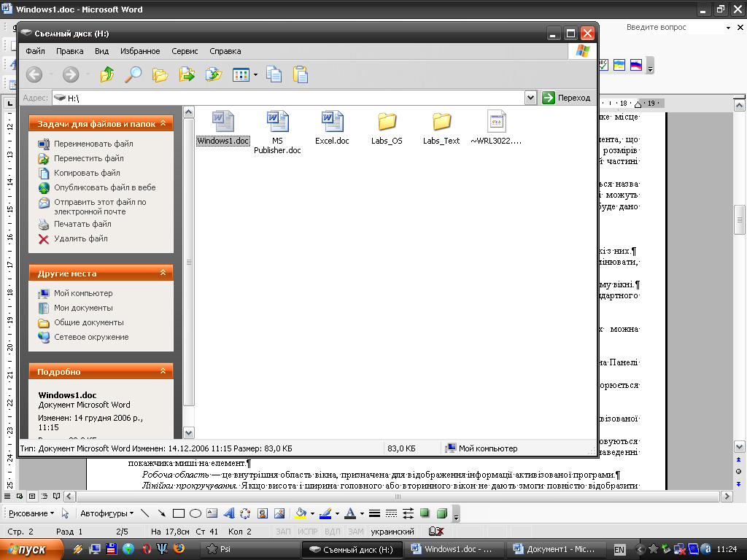Open the Сервис menu in Explorer
The image size is (747, 560).
tap(185, 51)
